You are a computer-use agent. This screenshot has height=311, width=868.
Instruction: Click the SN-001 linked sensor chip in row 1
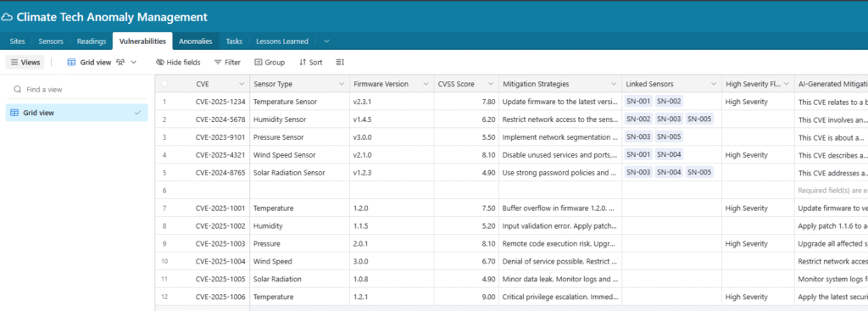click(637, 102)
